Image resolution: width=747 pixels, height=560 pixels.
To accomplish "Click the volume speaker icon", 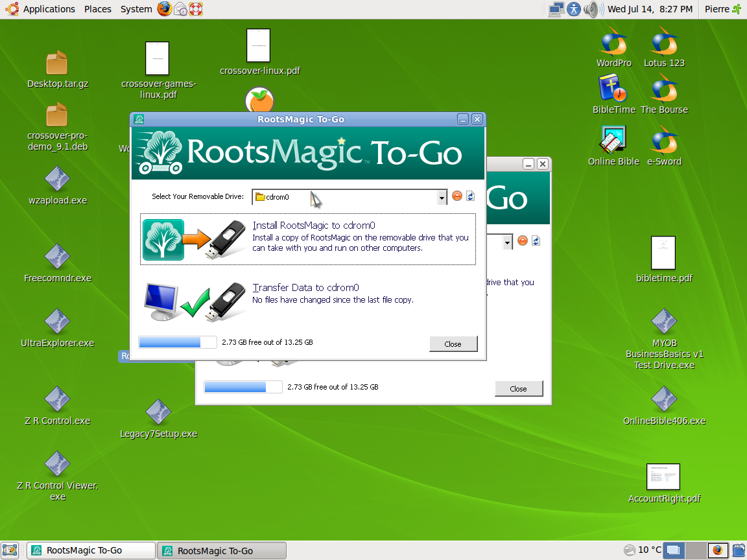I will point(593,9).
